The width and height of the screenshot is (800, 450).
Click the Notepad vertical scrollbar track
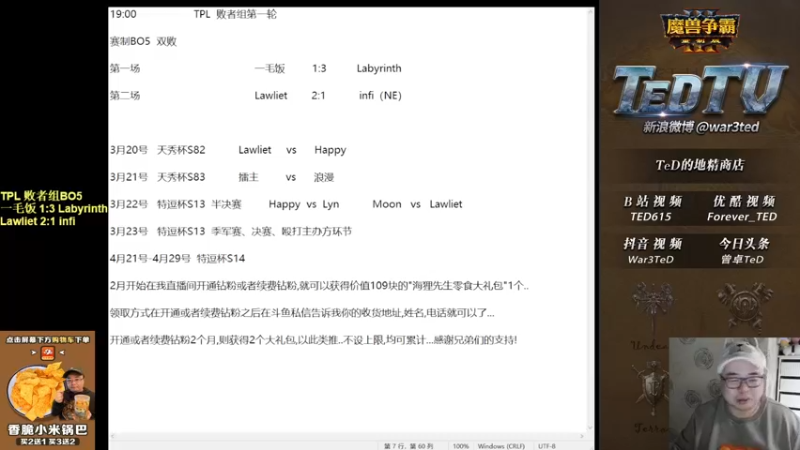tap(590, 219)
